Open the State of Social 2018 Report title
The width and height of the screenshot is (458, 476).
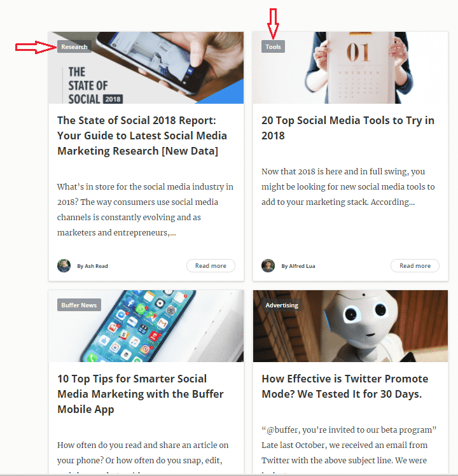pyautogui.click(x=142, y=136)
